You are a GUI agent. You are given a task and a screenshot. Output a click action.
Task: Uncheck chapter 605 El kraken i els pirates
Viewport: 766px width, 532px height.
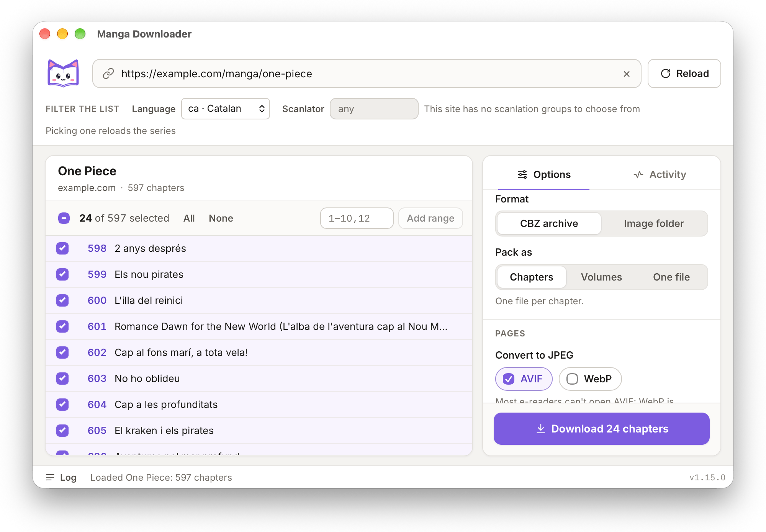(x=62, y=431)
